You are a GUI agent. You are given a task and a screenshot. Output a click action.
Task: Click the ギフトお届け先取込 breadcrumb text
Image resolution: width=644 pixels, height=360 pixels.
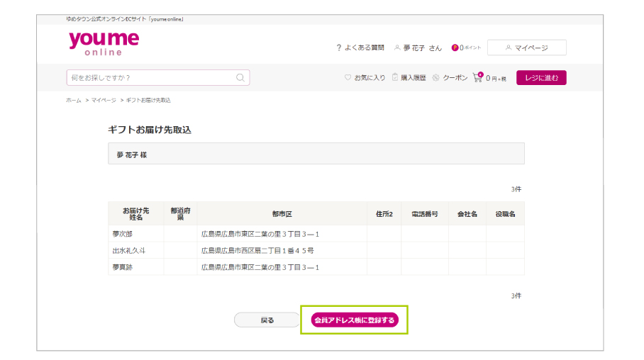point(148,100)
